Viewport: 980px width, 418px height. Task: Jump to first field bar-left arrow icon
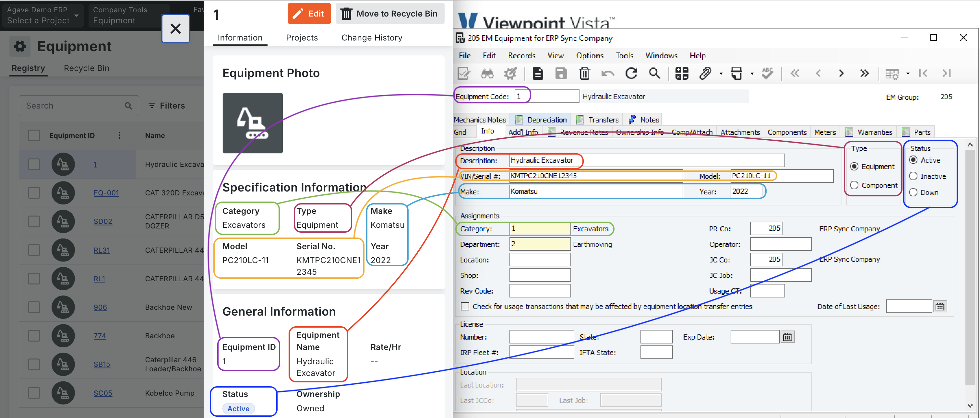click(923, 73)
